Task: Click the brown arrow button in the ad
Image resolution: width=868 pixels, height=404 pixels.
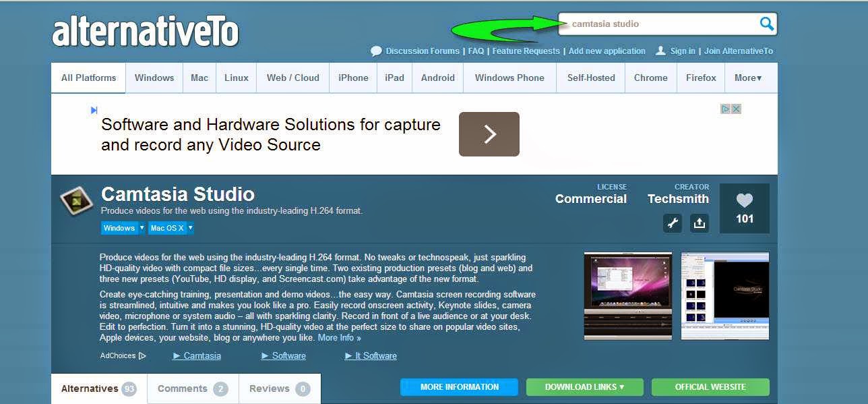Action: click(489, 134)
